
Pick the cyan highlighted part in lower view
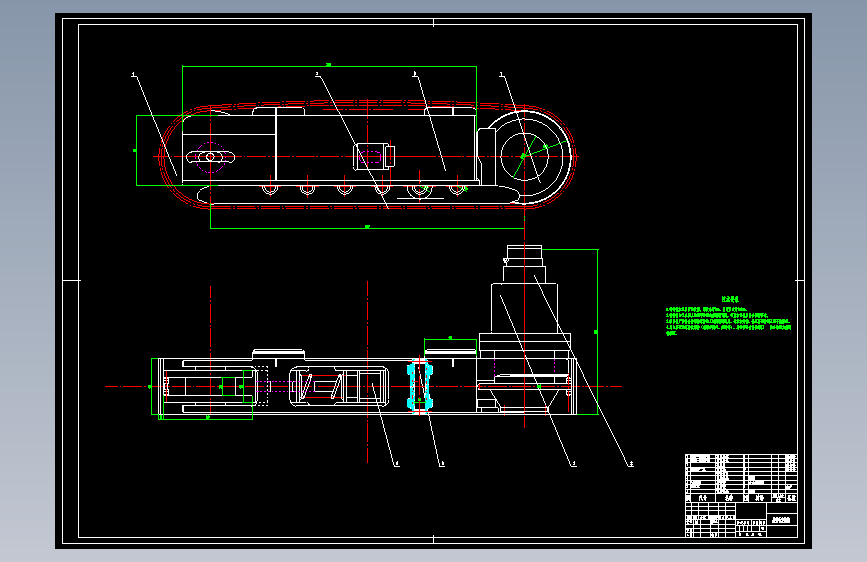[420, 386]
